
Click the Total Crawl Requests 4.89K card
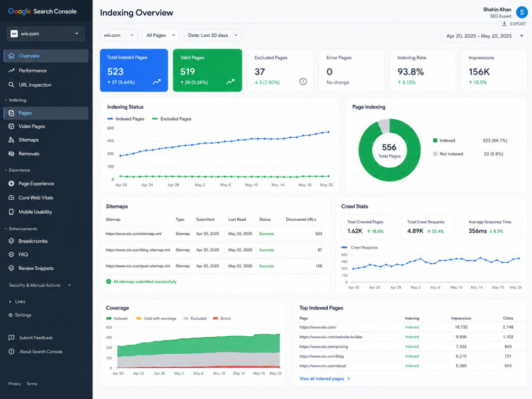tap(428, 227)
